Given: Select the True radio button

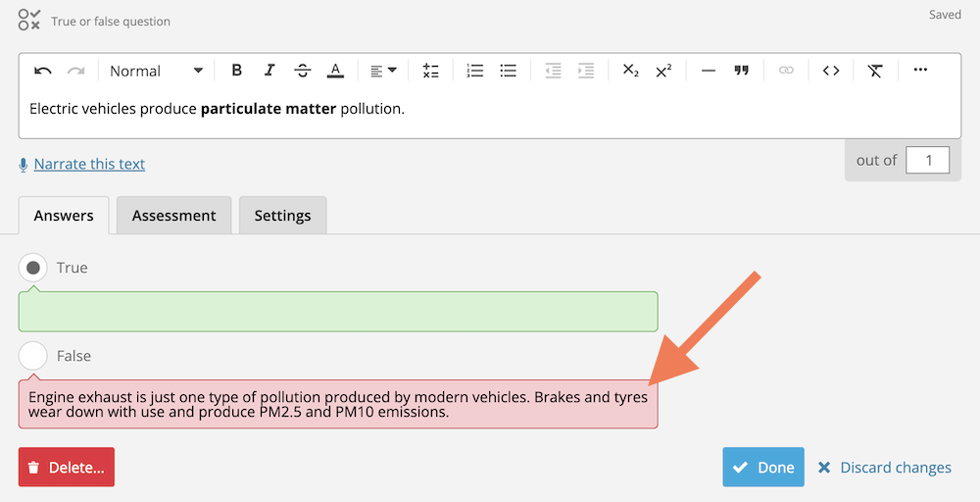Looking at the screenshot, I should point(33,268).
